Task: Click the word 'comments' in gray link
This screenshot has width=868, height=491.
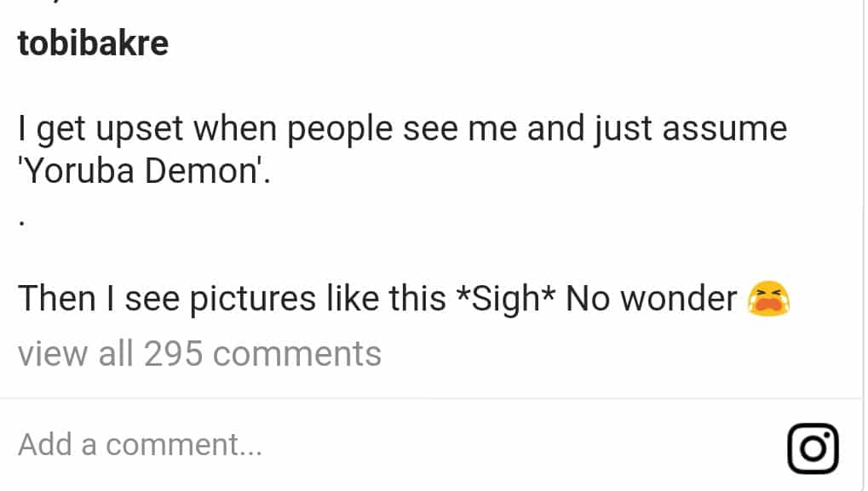Action: pos(297,353)
